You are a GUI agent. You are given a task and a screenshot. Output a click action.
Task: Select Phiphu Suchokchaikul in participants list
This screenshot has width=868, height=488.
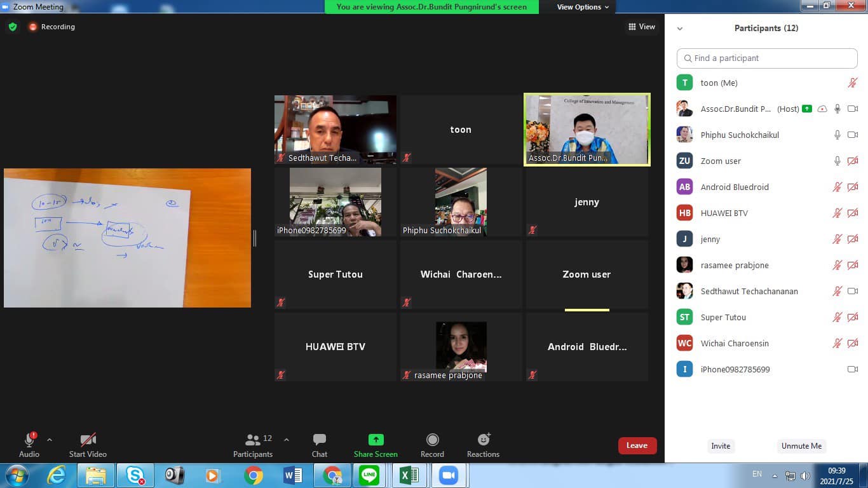(x=739, y=135)
